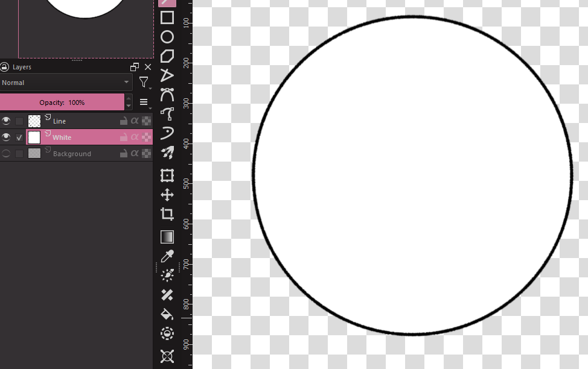Select the Transform tool
The height and width of the screenshot is (369, 588).
click(x=167, y=175)
